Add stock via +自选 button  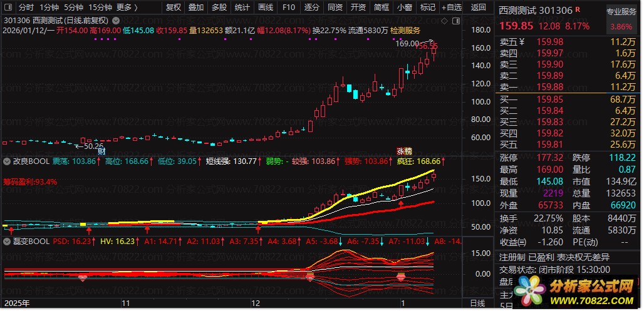(x=452, y=7)
